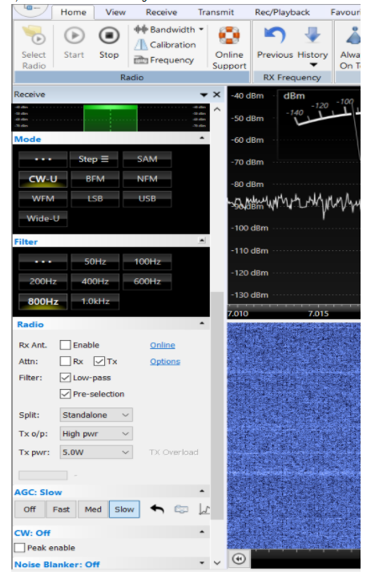Collapse the Filter section
Viewport: 391px width, 588px height.
202,241
